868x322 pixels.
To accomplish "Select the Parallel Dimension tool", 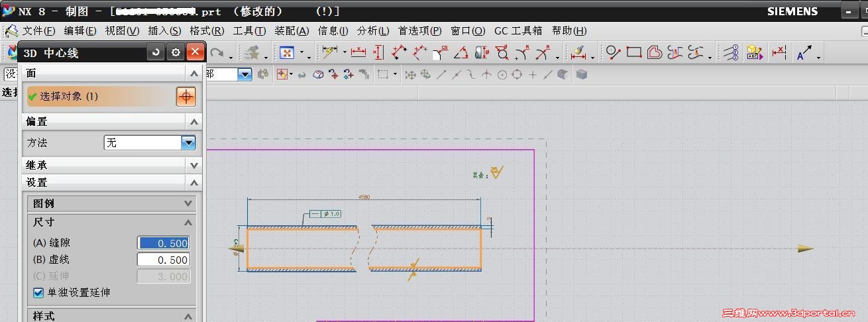I will point(399,52).
